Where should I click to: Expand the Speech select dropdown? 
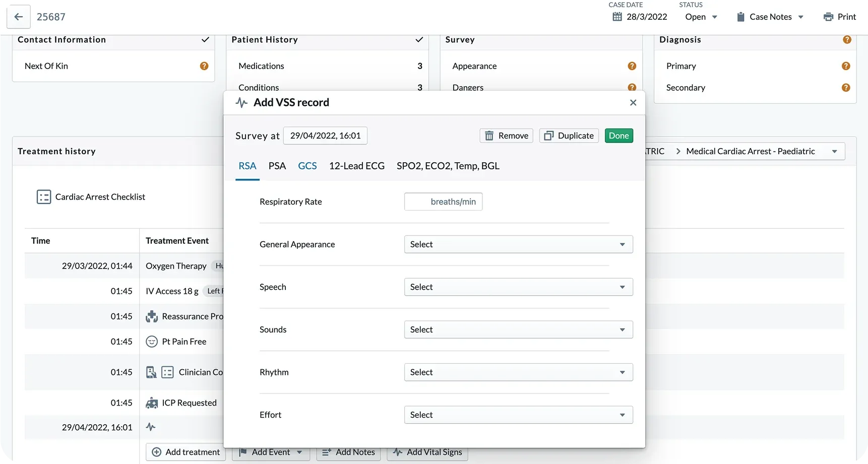point(518,287)
